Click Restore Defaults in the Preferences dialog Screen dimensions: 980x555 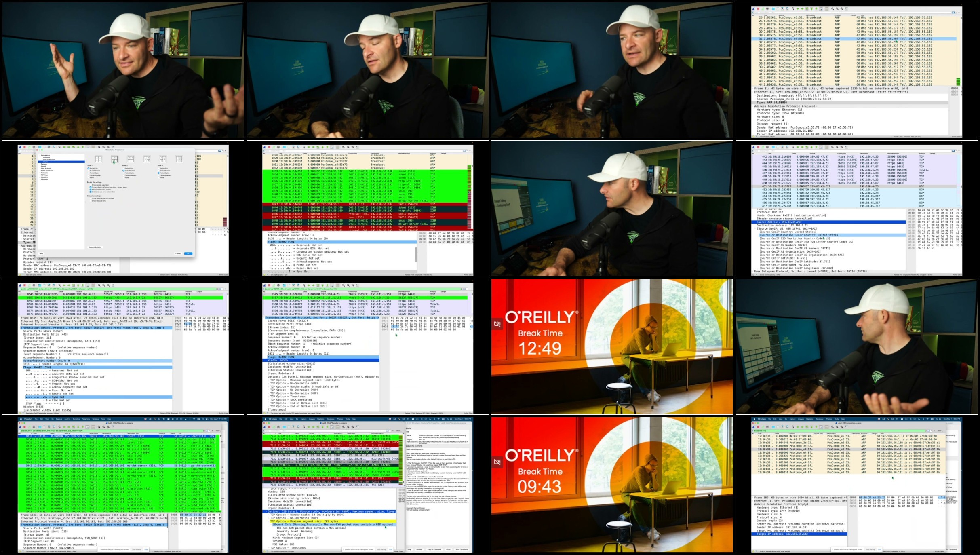coord(95,247)
